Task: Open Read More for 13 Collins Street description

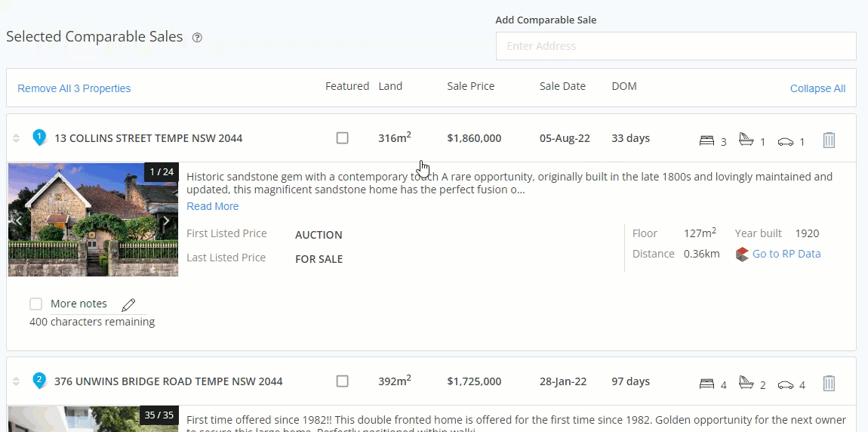Action: click(x=213, y=206)
